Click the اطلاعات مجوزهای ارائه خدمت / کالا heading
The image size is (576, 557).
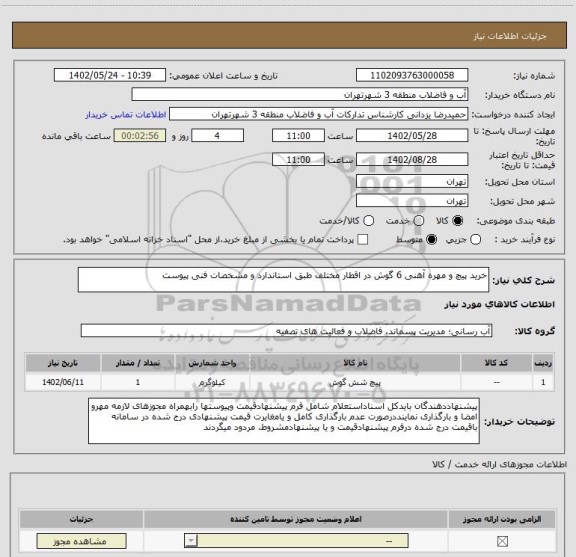(x=499, y=464)
